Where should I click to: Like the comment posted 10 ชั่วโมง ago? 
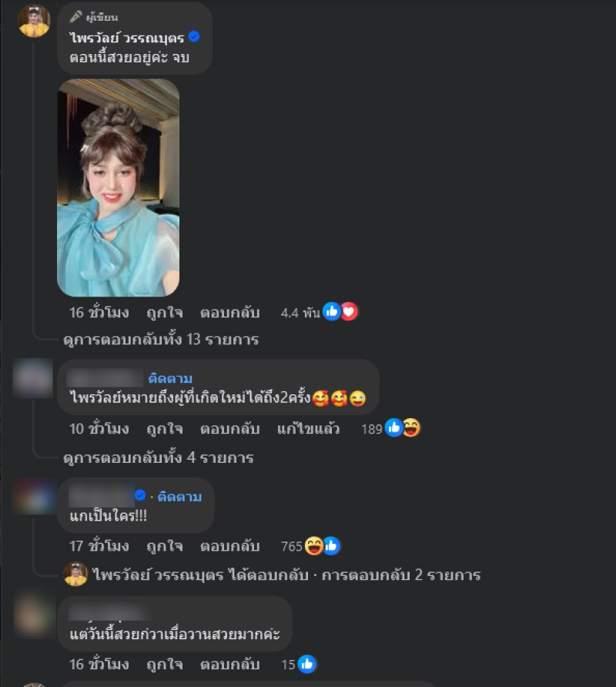(164, 428)
